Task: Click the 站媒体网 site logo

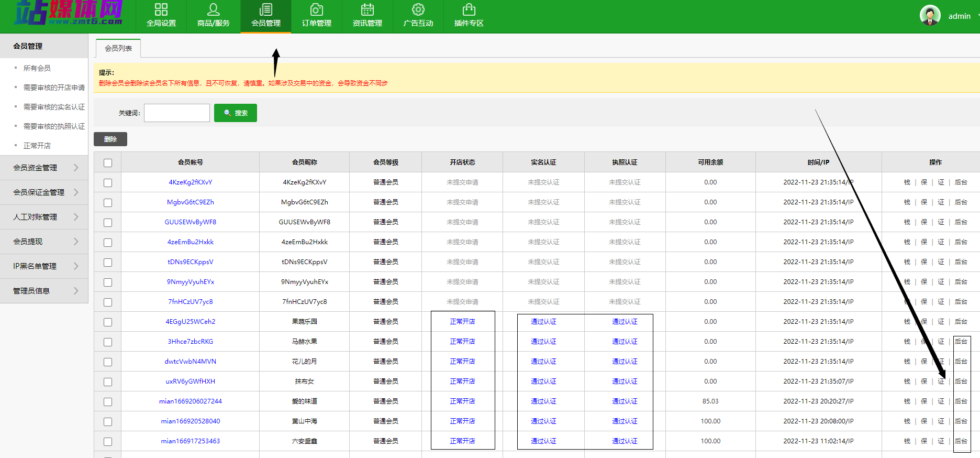Action: 69,13
